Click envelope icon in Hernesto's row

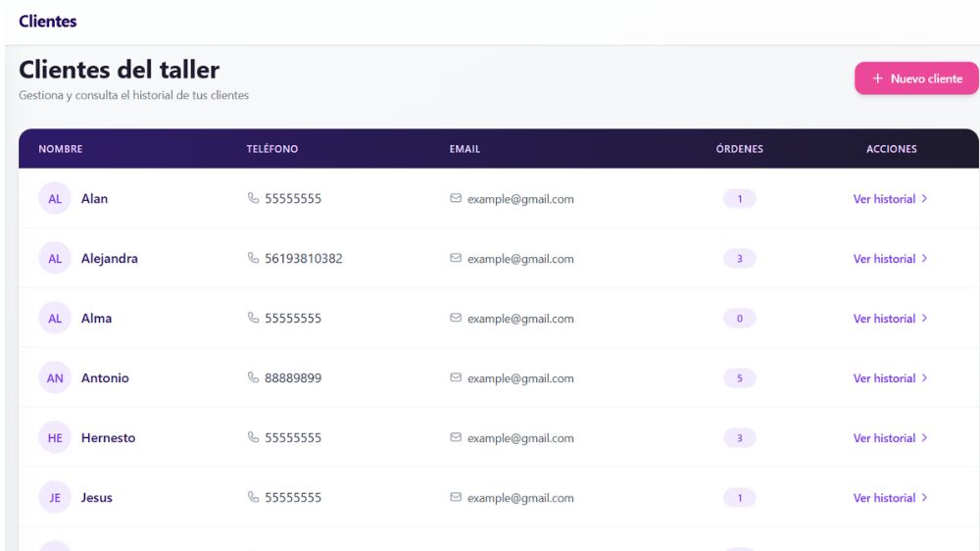(456, 437)
